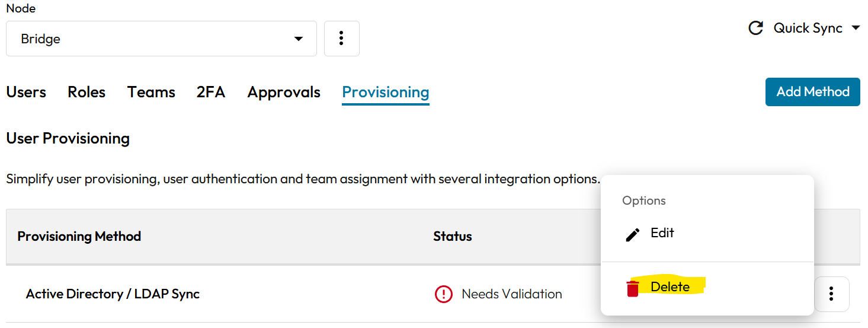Switch to the Approvals tab
Screen dimensions: 868x328
[284, 93]
